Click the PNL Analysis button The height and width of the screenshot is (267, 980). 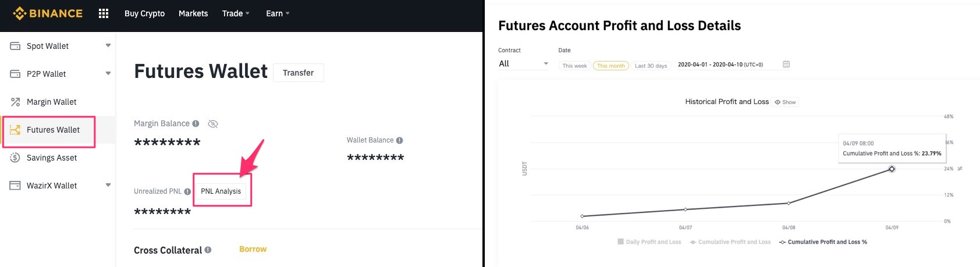(x=221, y=191)
